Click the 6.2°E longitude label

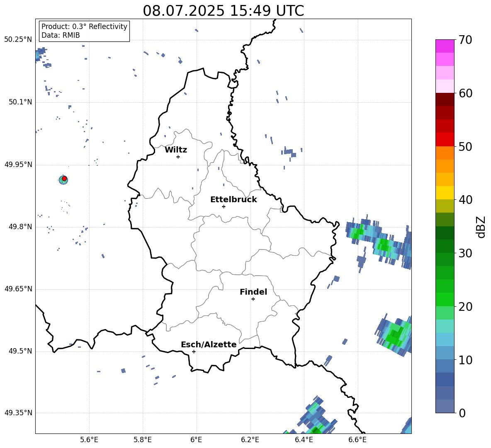point(250,440)
